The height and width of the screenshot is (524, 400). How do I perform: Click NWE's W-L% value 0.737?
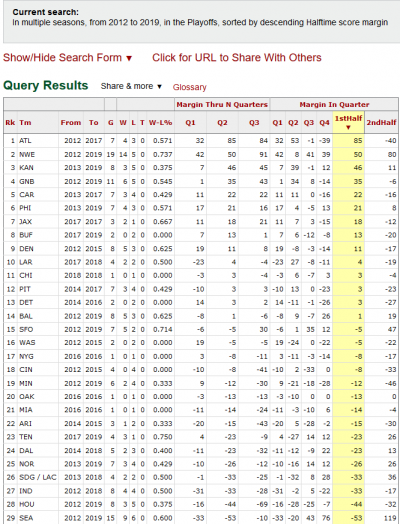[x=162, y=154]
